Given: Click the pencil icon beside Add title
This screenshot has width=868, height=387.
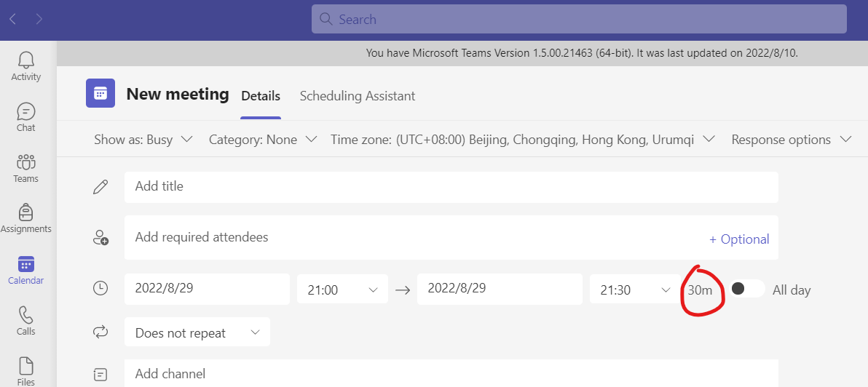Looking at the screenshot, I should point(100,187).
